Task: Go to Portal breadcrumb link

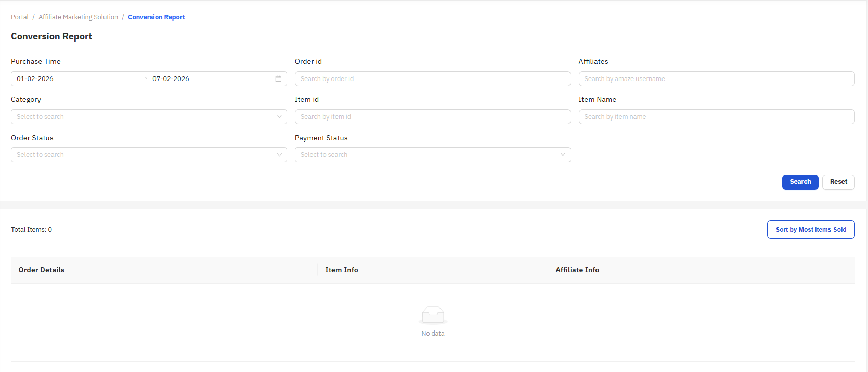Action: 20,17
